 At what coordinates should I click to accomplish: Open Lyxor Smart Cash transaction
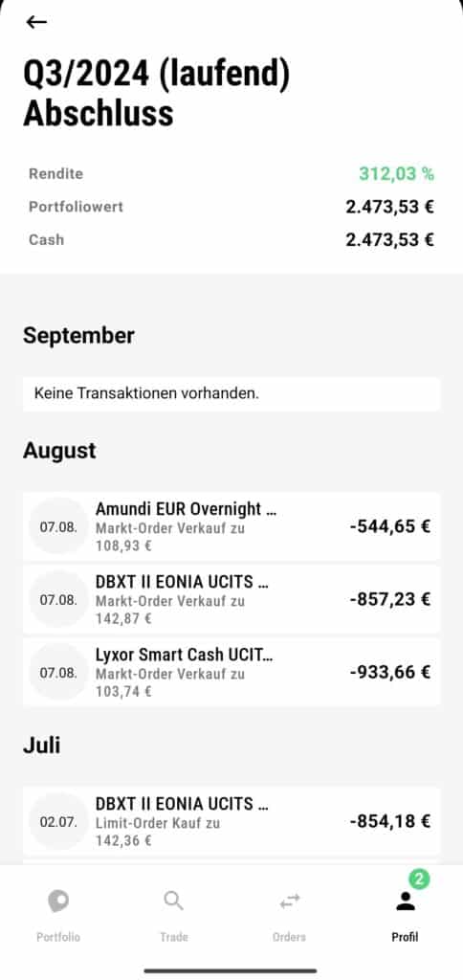click(231, 673)
